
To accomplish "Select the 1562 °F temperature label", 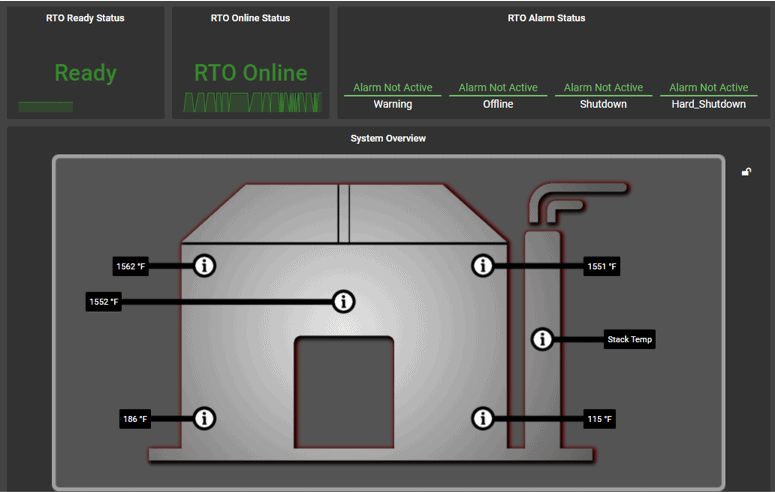I will (x=130, y=267).
